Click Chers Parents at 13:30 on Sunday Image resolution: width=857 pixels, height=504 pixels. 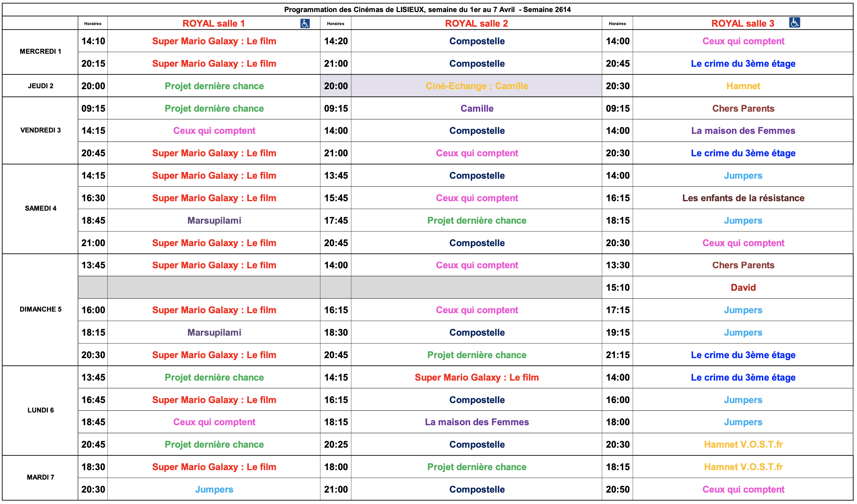(743, 265)
